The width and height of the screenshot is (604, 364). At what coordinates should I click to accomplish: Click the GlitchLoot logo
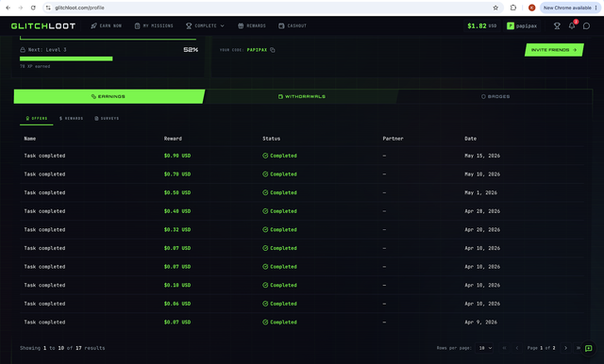point(43,25)
